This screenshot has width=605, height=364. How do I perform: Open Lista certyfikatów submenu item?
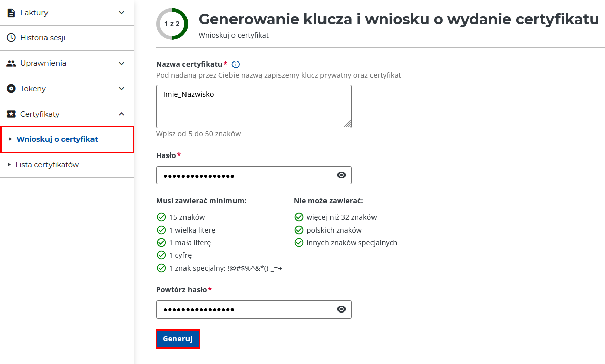(47, 165)
